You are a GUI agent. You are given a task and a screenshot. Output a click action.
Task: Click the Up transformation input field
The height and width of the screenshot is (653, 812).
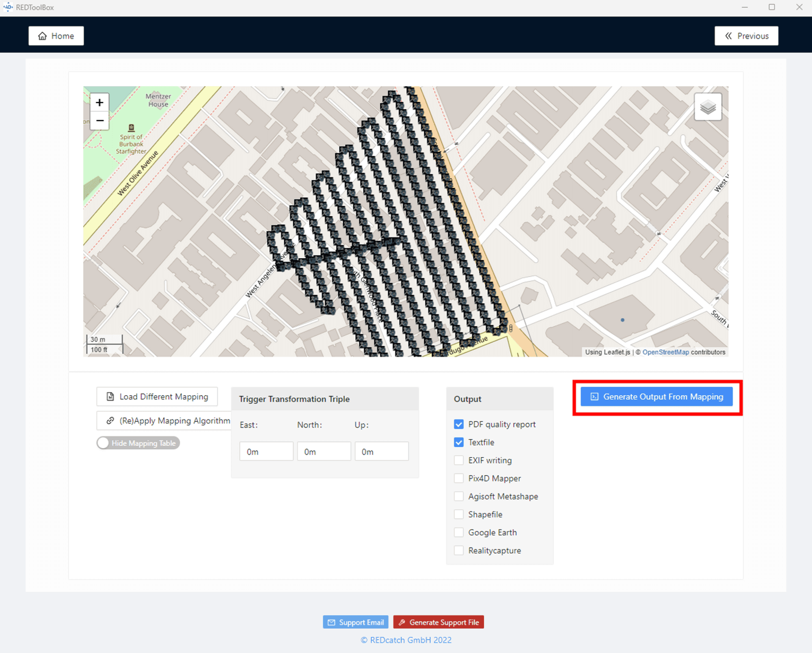pos(381,451)
